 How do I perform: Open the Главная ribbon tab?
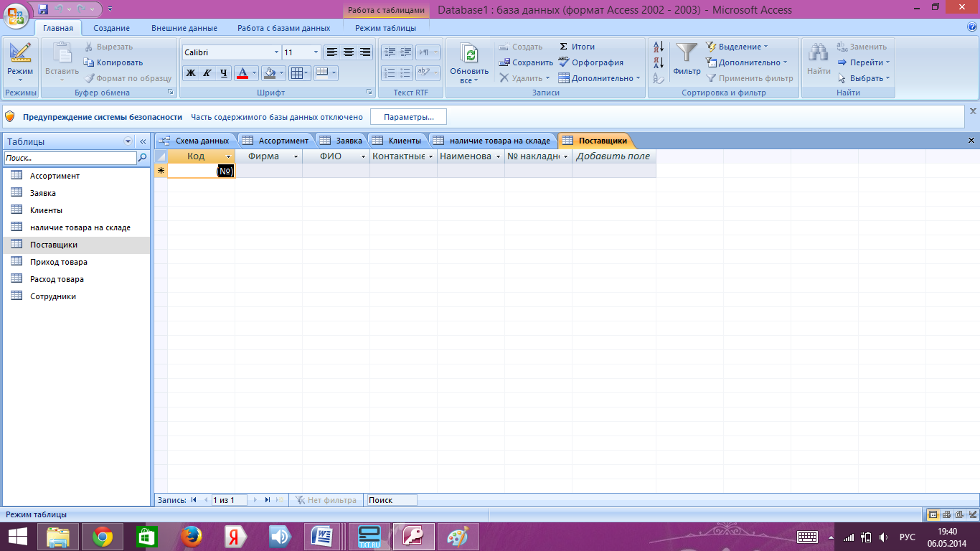pos(58,28)
